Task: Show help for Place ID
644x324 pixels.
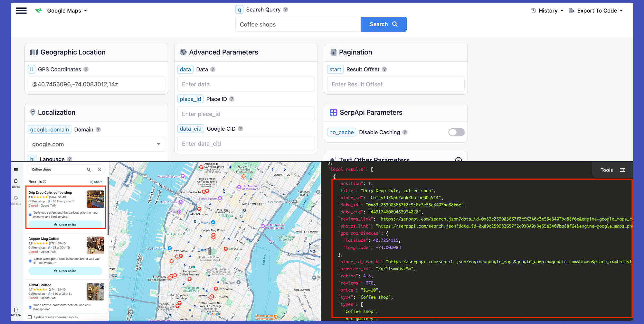Action: (x=232, y=99)
